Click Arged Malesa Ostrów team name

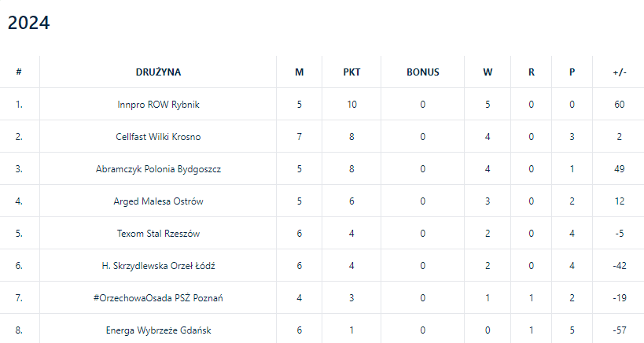pyautogui.click(x=158, y=201)
